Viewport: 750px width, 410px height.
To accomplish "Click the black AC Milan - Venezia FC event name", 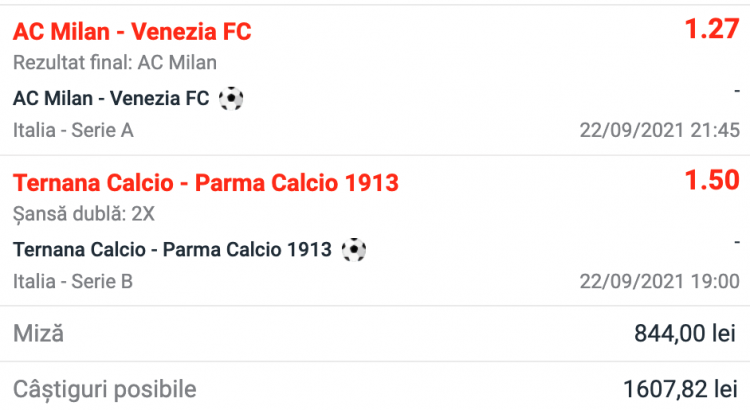I will click(112, 98).
